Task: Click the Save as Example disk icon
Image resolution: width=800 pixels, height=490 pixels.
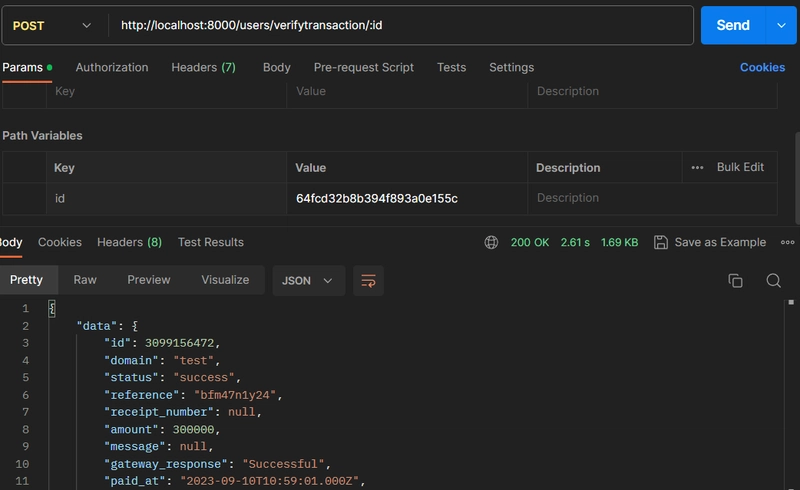Action: [x=661, y=242]
